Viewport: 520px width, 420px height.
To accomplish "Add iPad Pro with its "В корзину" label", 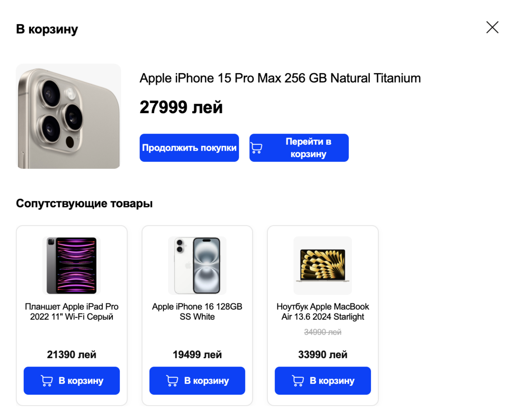I will 81,381.
